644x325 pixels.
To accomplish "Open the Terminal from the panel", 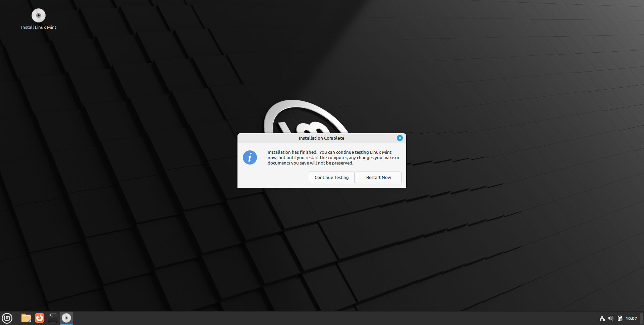I will [x=53, y=318].
